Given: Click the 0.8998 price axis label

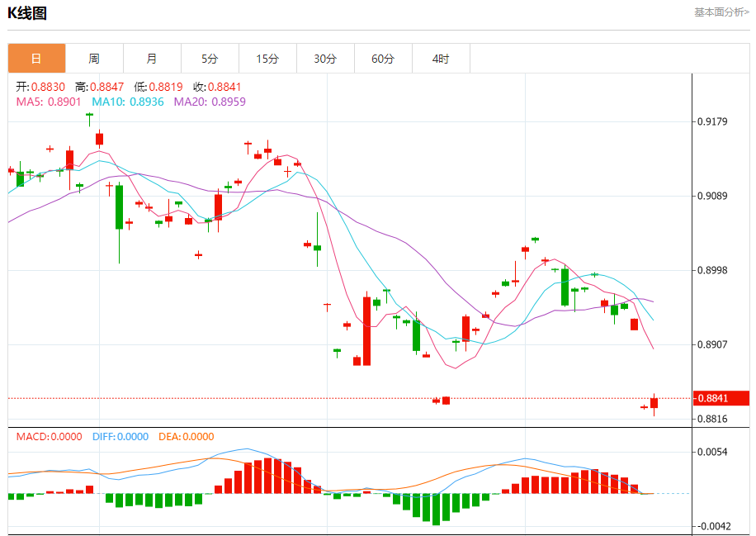Looking at the screenshot, I should (712, 270).
